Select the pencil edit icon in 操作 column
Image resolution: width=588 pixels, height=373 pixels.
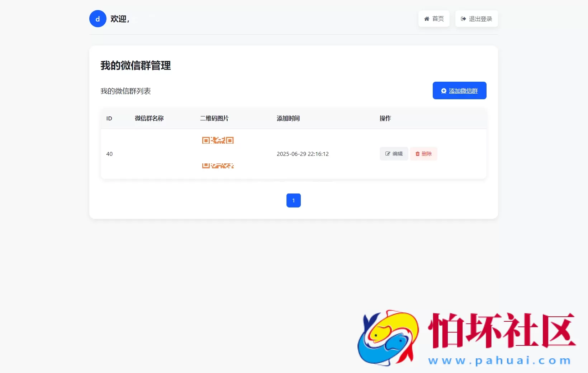(x=388, y=154)
